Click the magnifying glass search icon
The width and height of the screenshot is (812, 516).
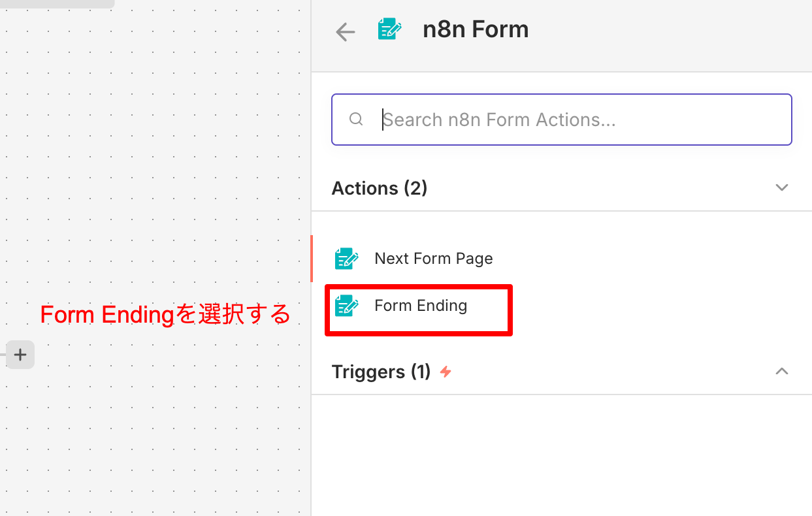356,119
